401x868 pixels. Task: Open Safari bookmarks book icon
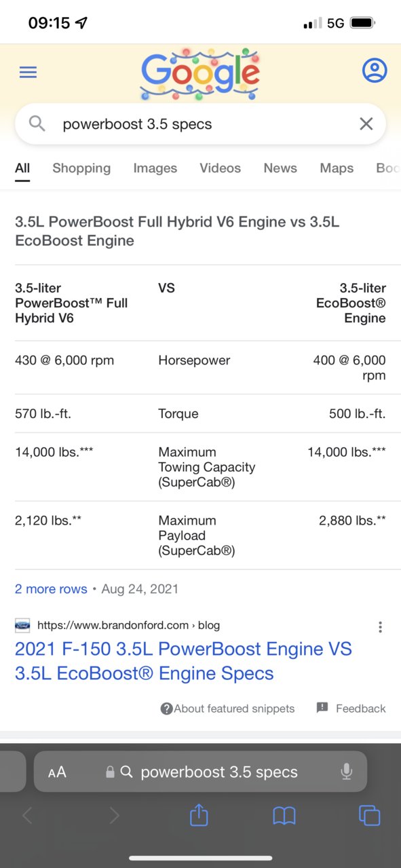284,815
